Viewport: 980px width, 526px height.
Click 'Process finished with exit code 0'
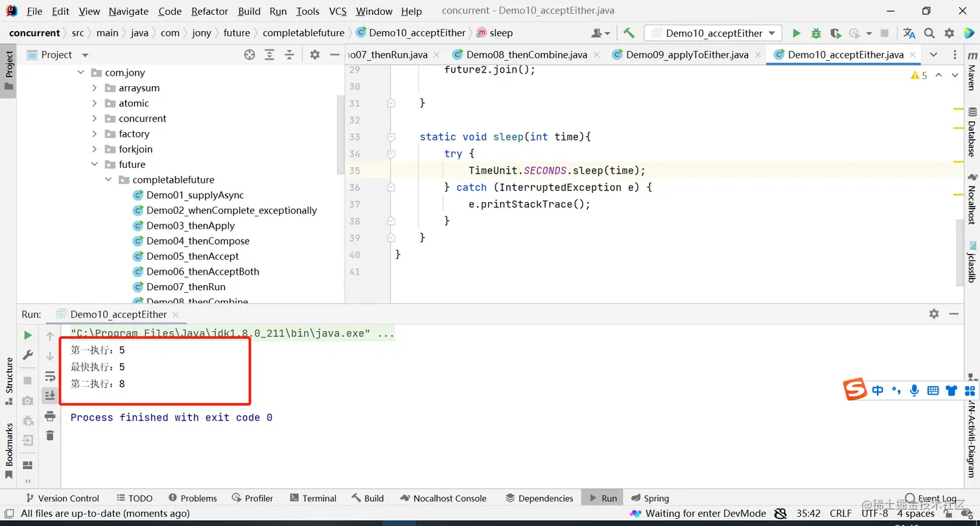(x=171, y=418)
